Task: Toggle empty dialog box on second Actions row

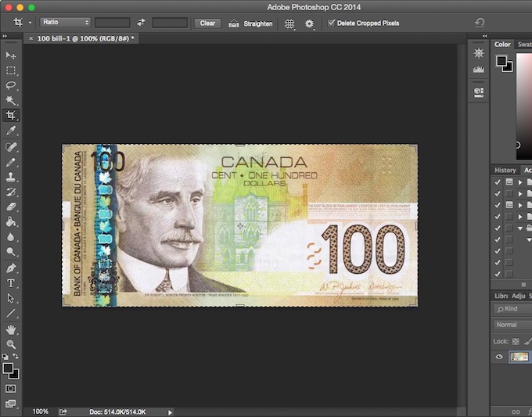Action: [509, 193]
